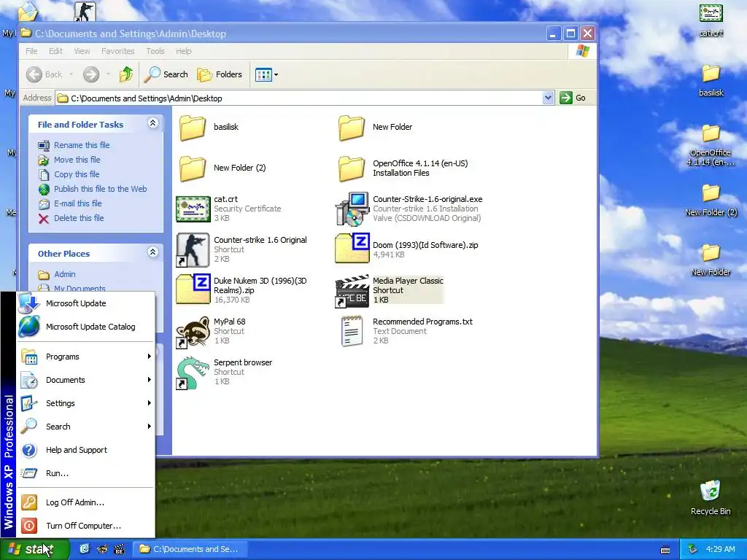
Task: Select Recommended Programs.txt document icon
Action: point(352,331)
